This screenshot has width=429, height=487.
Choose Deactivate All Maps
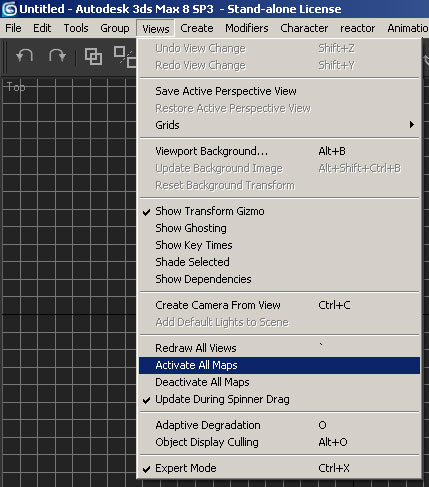pos(279,382)
